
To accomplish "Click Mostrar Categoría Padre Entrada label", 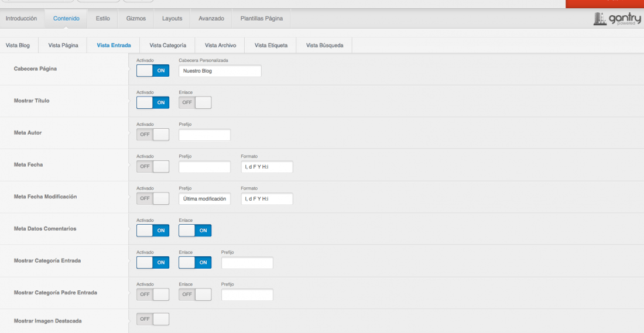I will coord(56,293).
